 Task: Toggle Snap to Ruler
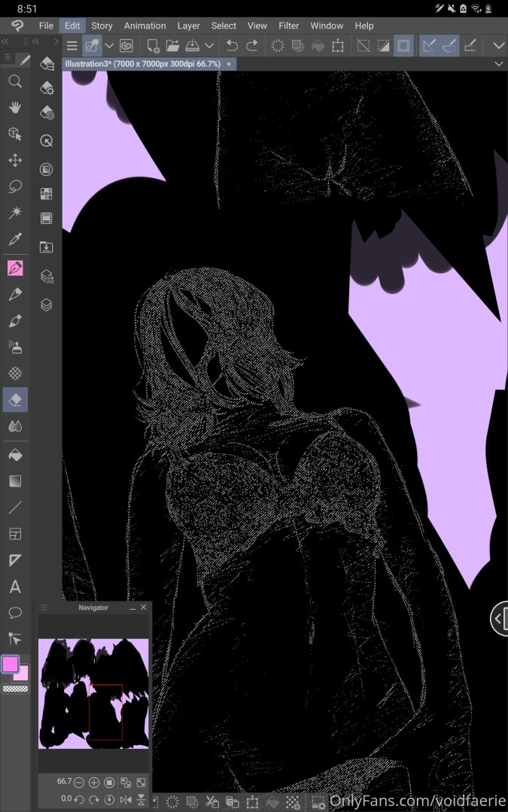[x=428, y=46]
